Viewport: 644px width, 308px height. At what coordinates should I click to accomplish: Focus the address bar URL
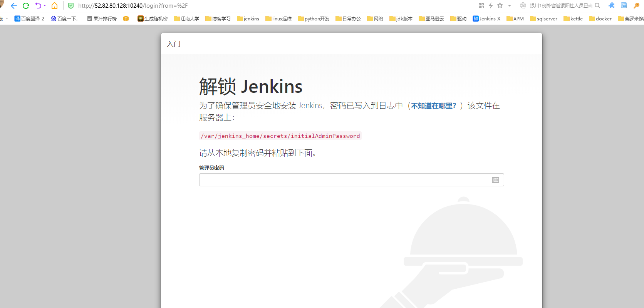pyautogui.click(x=133, y=6)
